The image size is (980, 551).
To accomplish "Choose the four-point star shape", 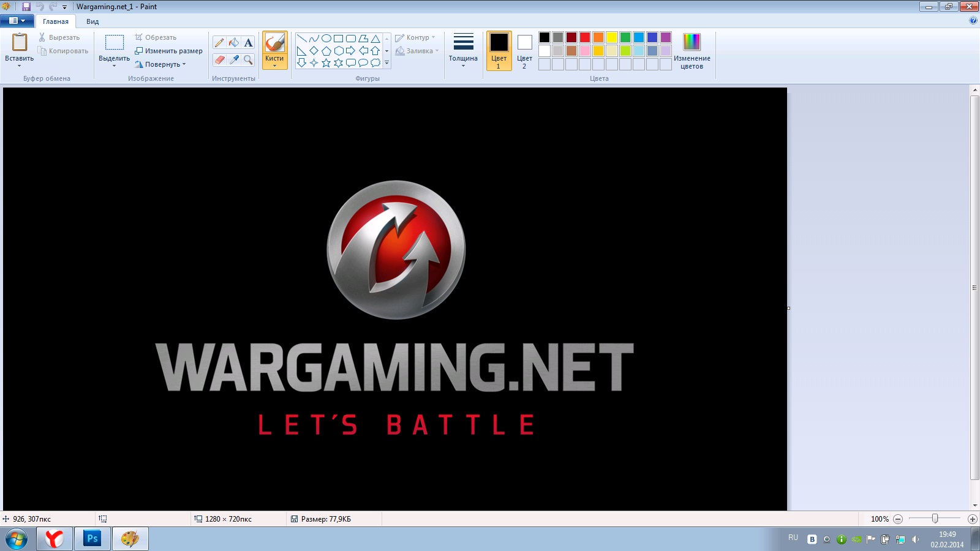I will (314, 62).
